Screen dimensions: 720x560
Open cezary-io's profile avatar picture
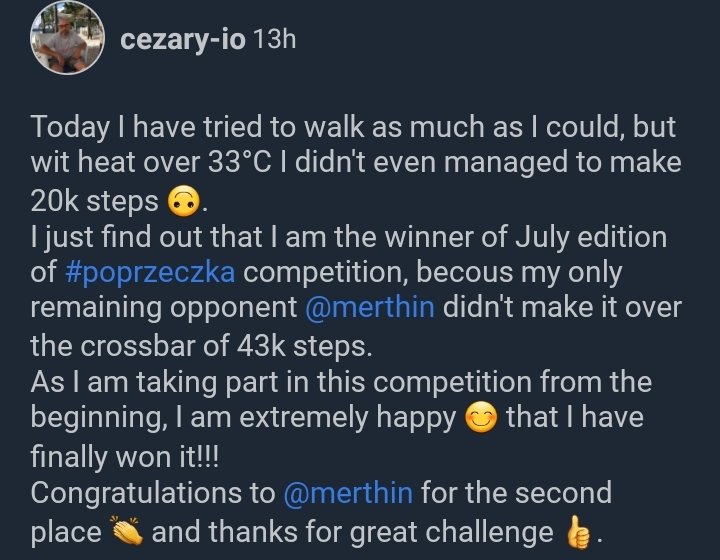(67, 38)
